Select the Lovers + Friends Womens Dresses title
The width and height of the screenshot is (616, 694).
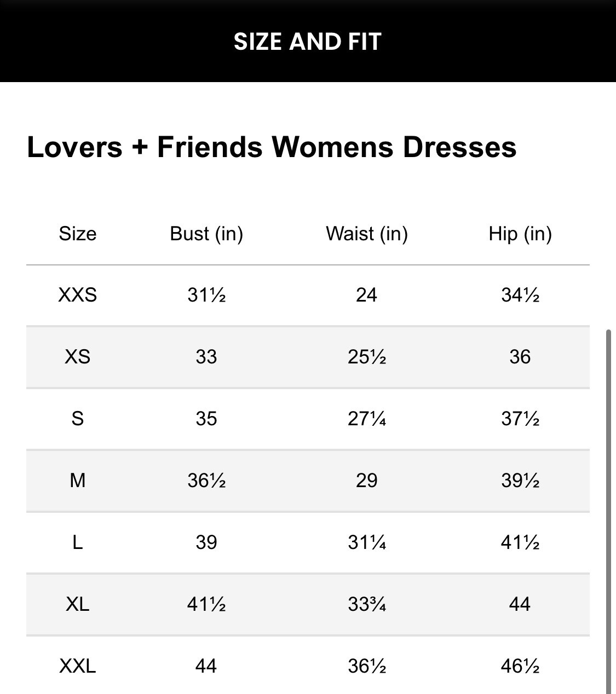point(272,147)
